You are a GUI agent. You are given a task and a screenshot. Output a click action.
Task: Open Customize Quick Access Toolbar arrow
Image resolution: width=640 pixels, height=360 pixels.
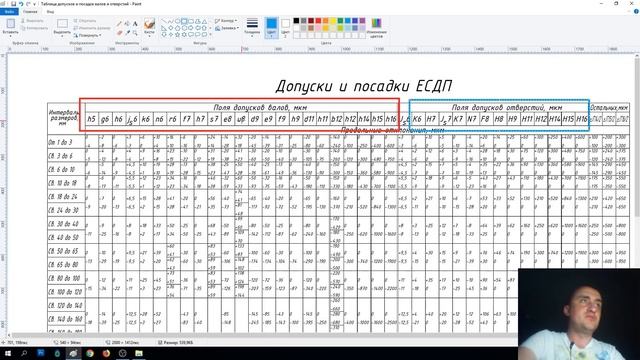[34, 4]
